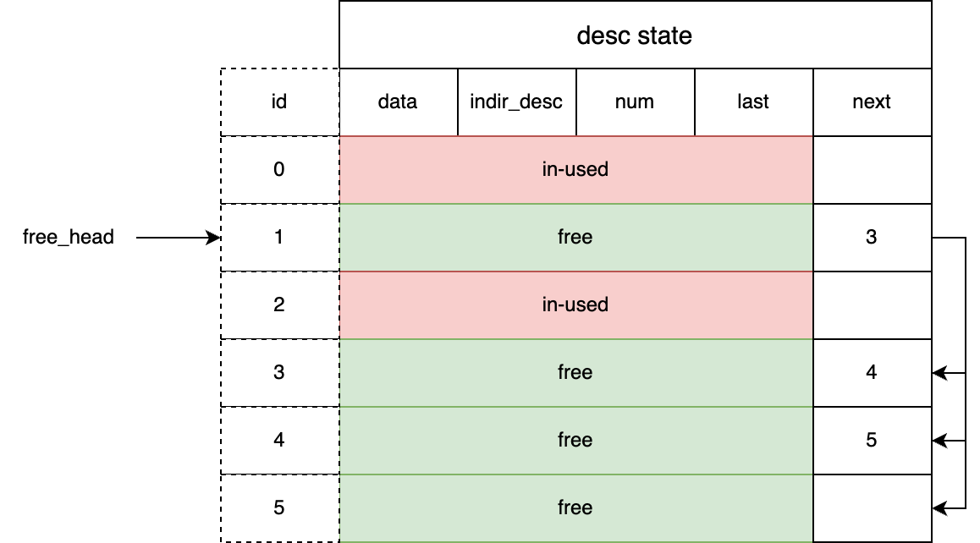
Task: Select the free row for id 1
Action: click(576, 238)
